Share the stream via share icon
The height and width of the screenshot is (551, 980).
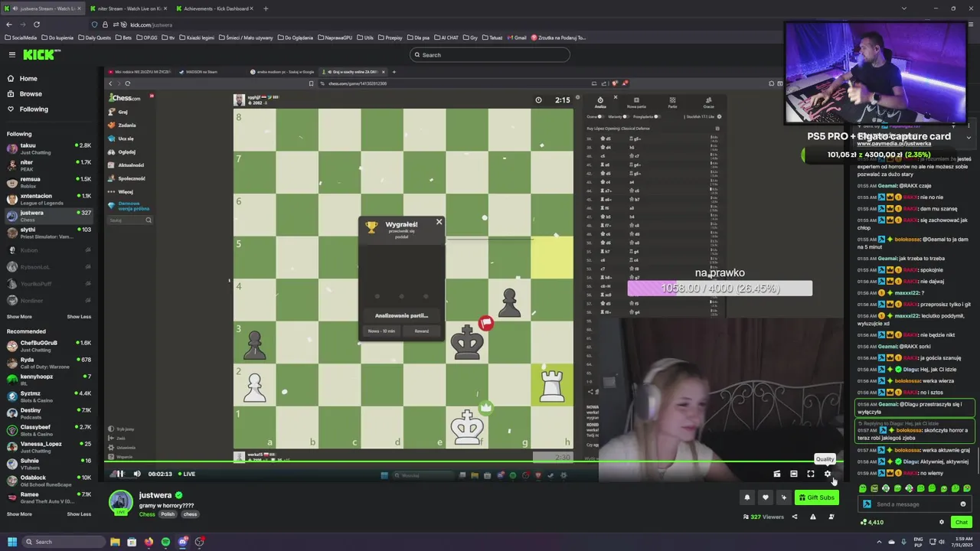(794, 517)
